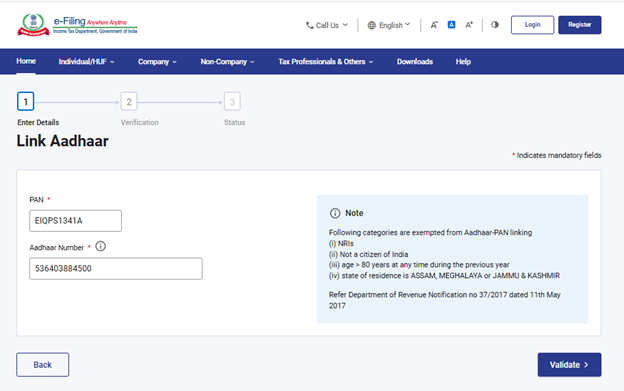Click the ASSAM, MEGHALAYA residence note line
624x391 pixels.
point(444,276)
